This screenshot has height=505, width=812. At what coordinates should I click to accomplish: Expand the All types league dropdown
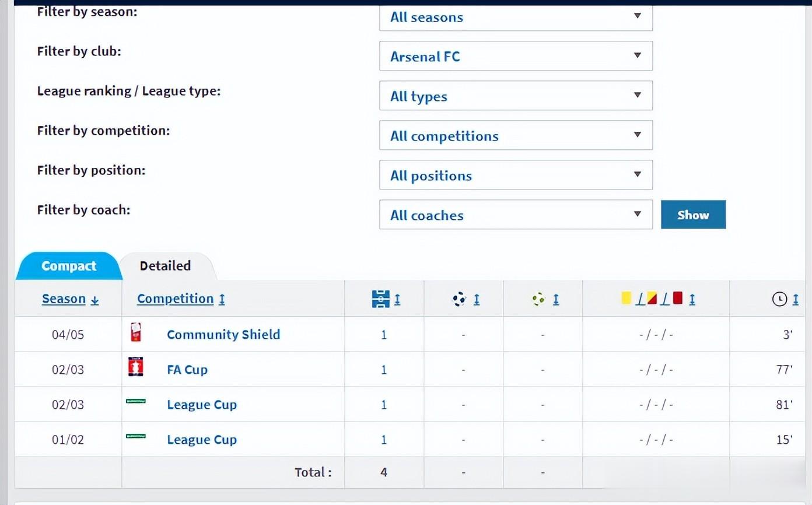(x=516, y=96)
